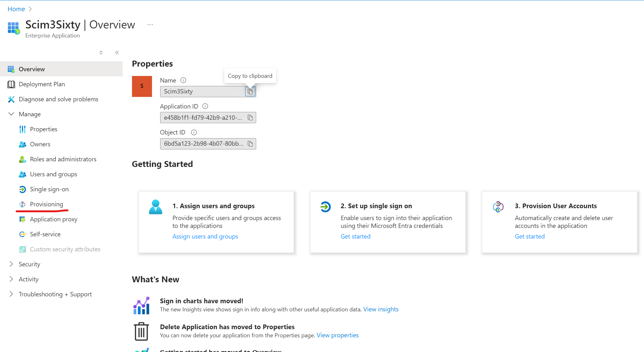Open Single sign-on menu item

[49, 189]
